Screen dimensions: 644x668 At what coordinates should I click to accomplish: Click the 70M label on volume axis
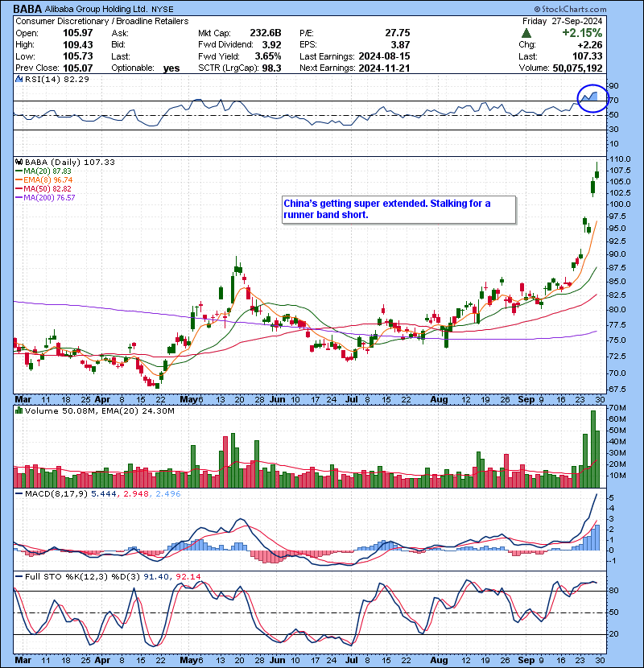coord(617,408)
